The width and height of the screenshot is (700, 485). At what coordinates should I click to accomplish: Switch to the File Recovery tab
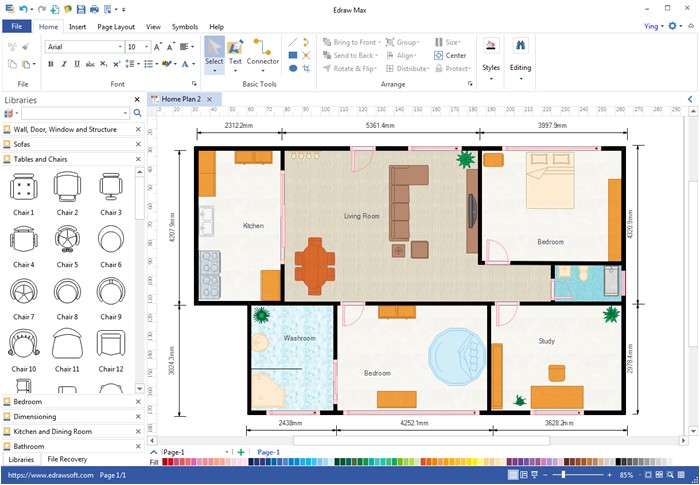coord(67,459)
